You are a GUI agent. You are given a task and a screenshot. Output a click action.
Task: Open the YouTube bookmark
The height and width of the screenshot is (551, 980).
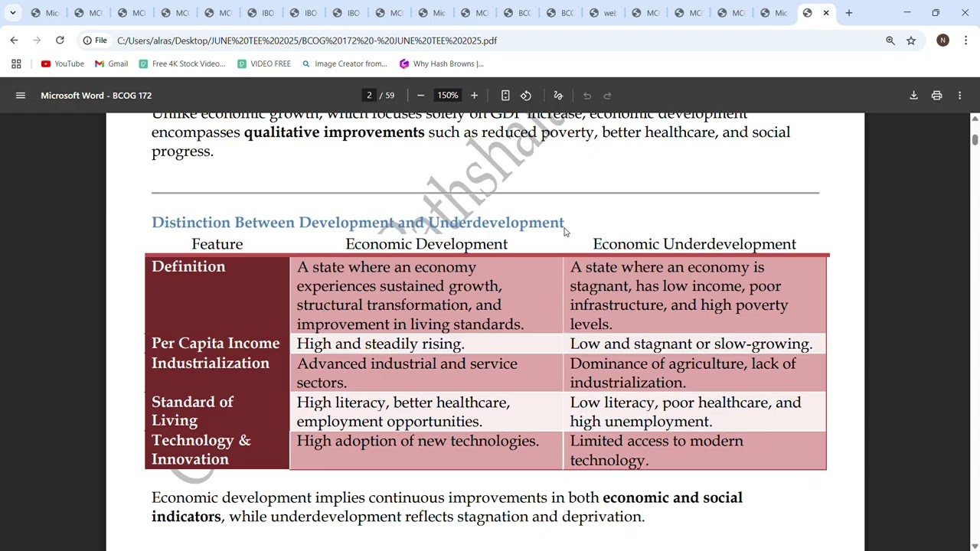(63, 64)
